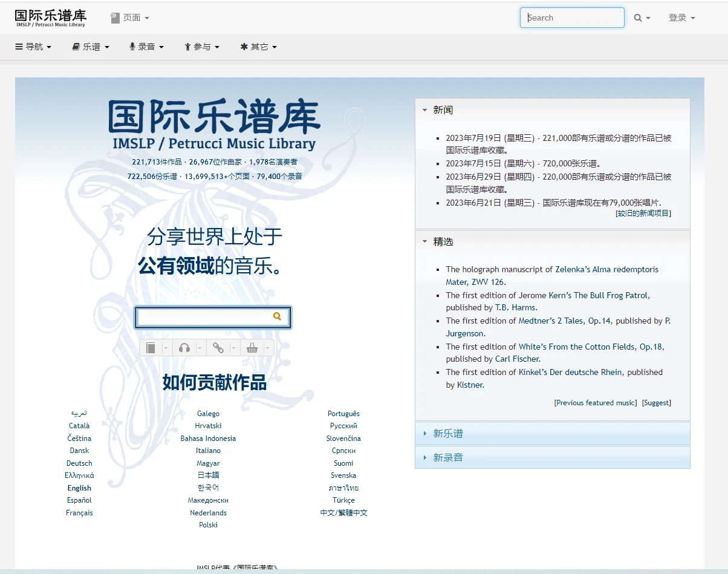Open White's From the Cotton Fields link

point(591,347)
